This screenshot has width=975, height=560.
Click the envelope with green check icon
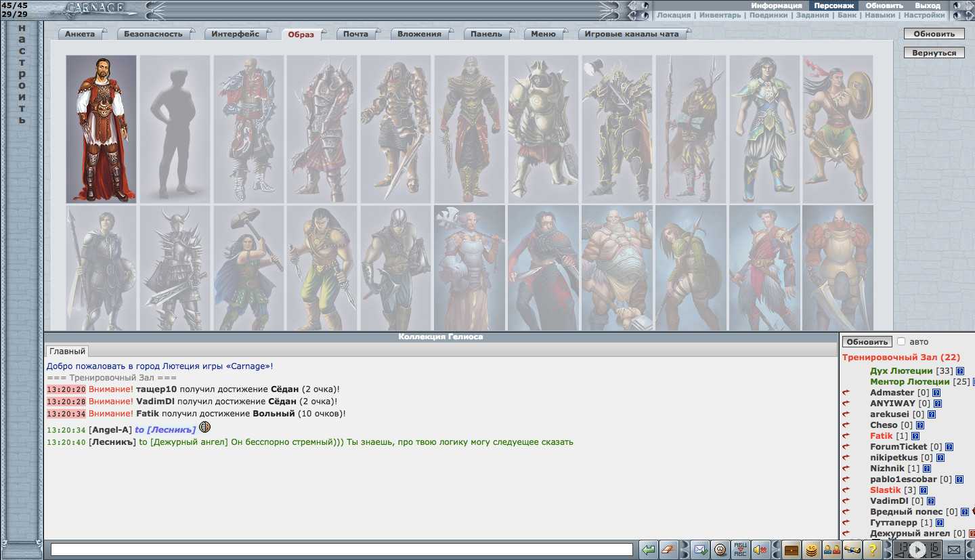700,549
